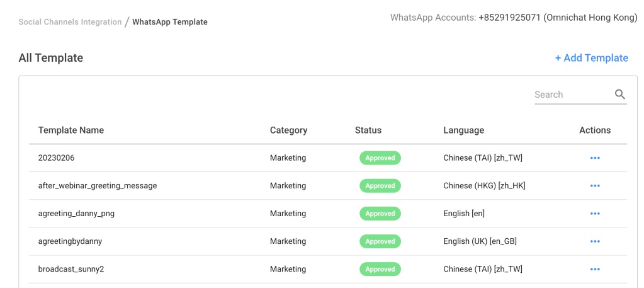644x288 pixels.
Task: Select the agreetingbydanny template name
Action: click(x=70, y=241)
